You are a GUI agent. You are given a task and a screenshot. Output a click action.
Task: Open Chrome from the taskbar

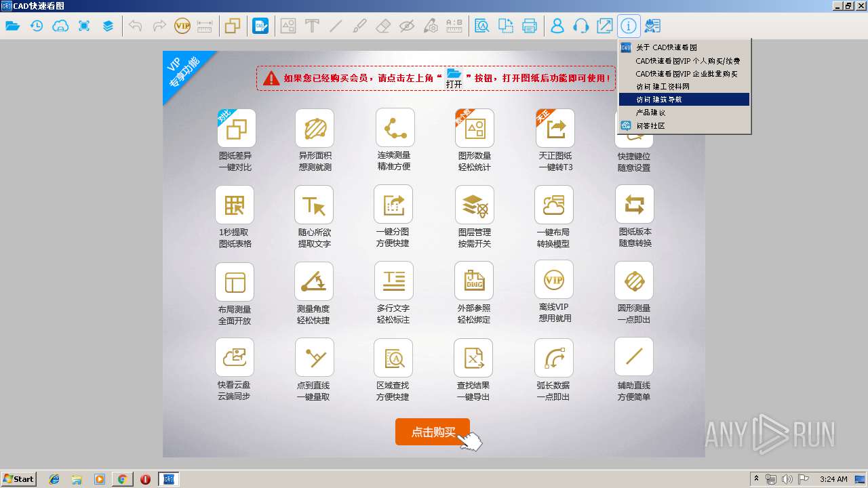[122, 479]
